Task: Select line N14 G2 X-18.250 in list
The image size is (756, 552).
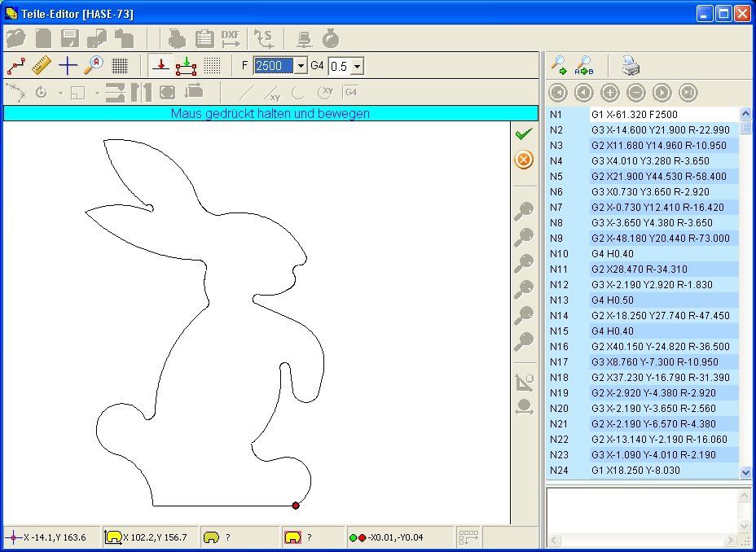Action: click(660, 315)
